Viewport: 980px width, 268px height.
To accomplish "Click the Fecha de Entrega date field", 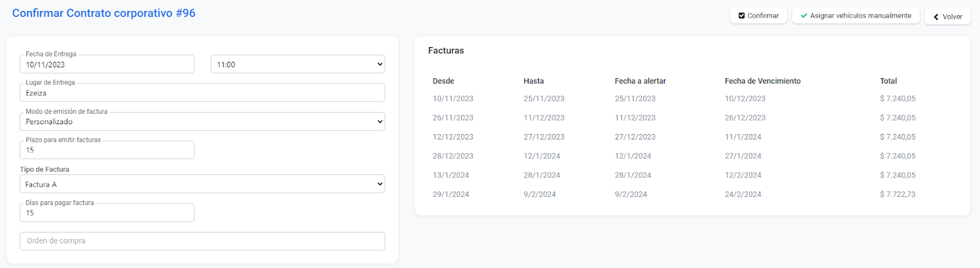I will click(107, 64).
